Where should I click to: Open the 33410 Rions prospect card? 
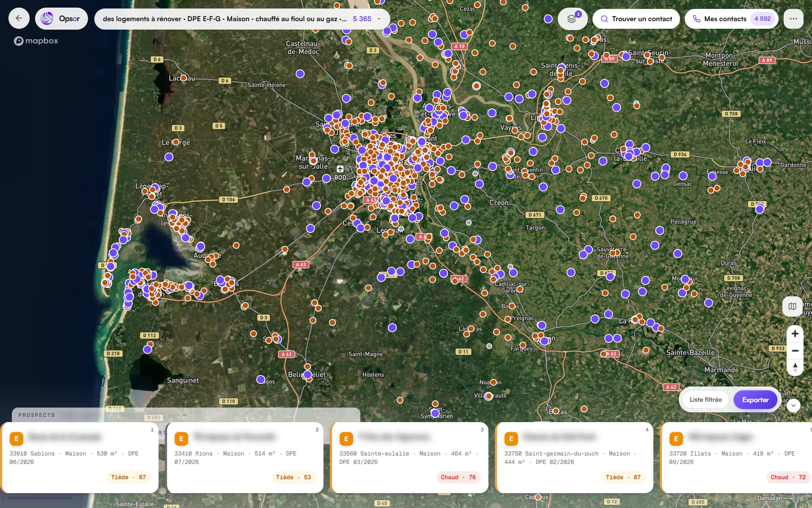(245, 458)
